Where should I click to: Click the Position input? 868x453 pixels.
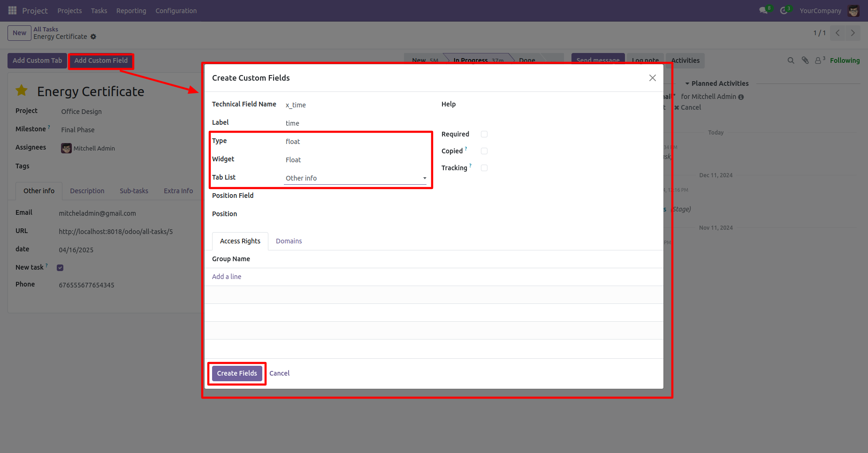[355, 215]
